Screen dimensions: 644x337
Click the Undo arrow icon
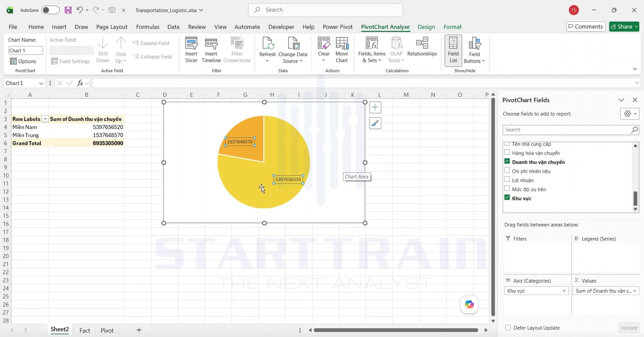click(80, 10)
